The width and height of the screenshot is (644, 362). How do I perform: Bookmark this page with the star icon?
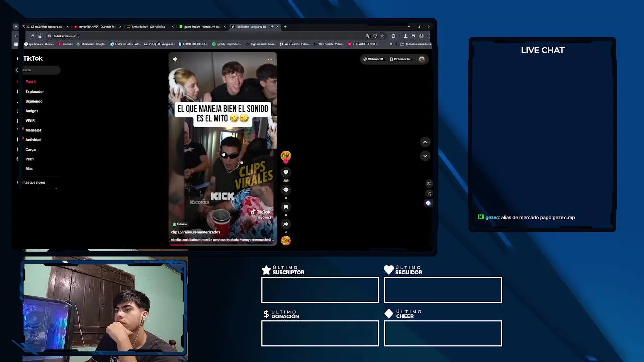coord(382,36)
